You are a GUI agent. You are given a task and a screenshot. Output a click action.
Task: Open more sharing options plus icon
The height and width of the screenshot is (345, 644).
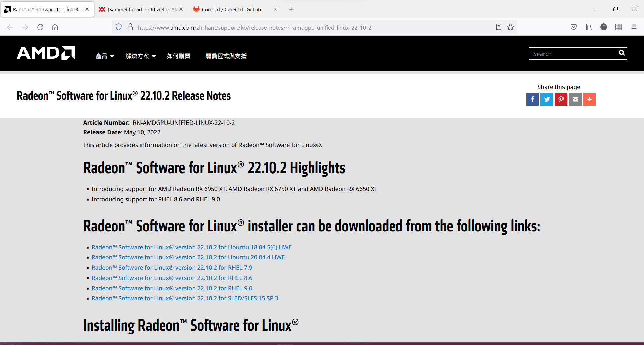pyautogui.click(x=589, y=99)
